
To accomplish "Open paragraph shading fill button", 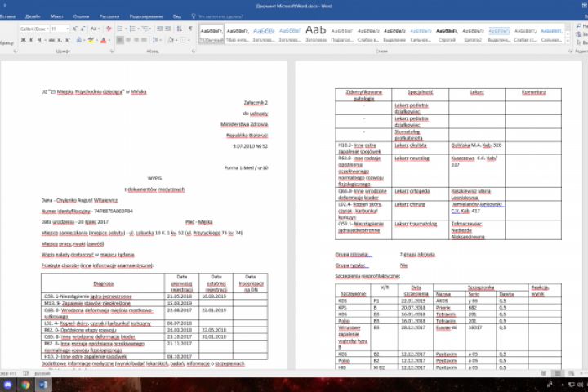I will point(171,40).
